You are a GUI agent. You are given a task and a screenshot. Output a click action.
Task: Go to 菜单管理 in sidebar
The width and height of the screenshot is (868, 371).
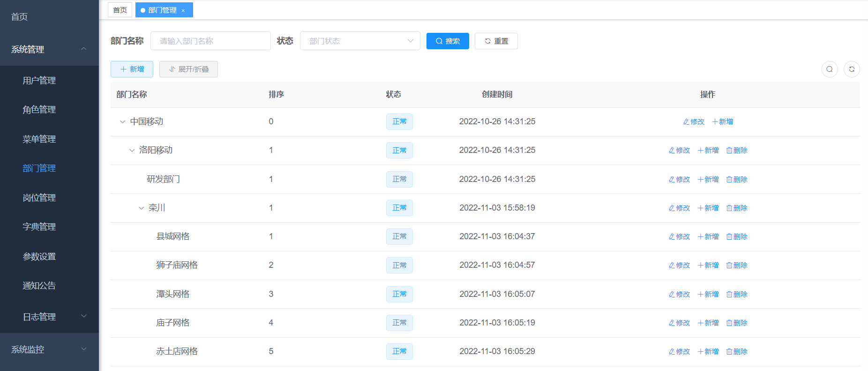click(49, 139)
